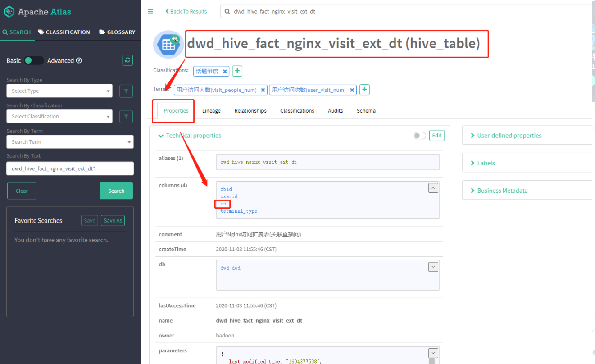Open the Classifications tab

pos(297,111)
